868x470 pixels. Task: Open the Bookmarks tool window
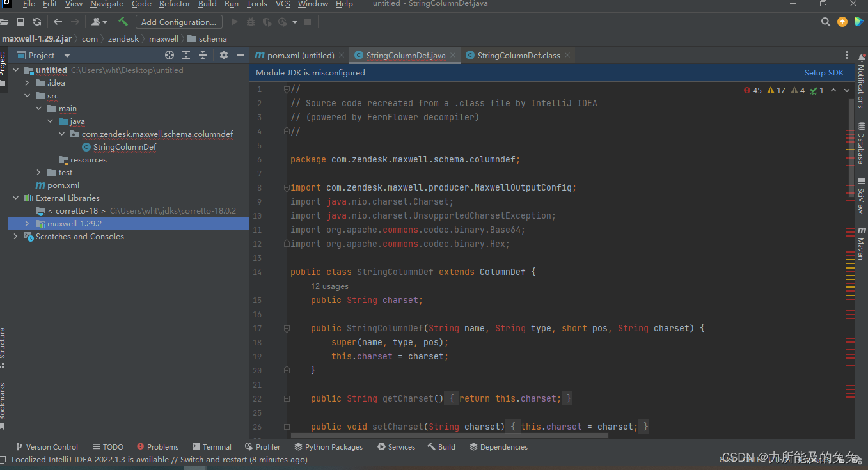4,406
